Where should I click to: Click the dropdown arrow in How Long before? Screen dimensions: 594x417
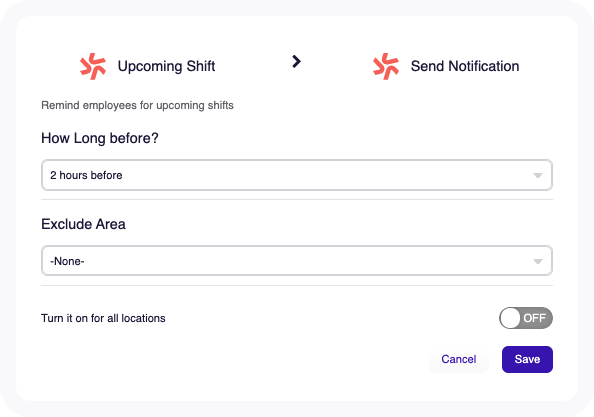538,175
